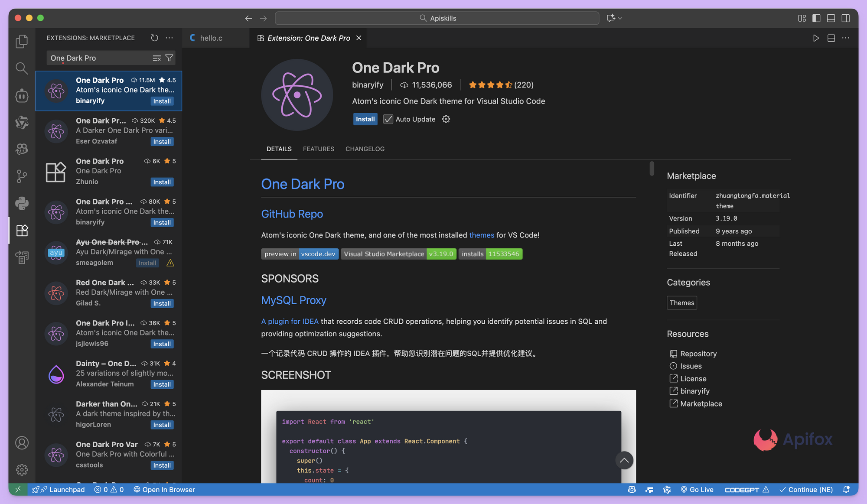Open Search from the activity bar

[x=21, y=68]
